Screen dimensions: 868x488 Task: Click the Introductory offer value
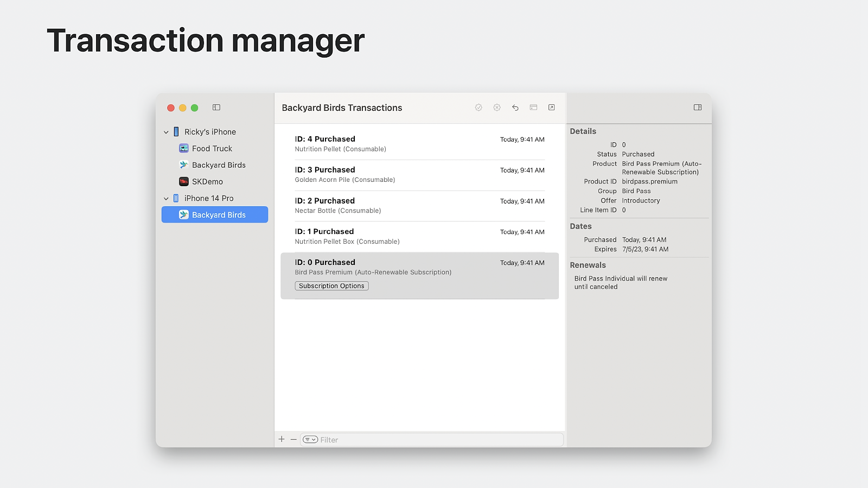point(641,201)
